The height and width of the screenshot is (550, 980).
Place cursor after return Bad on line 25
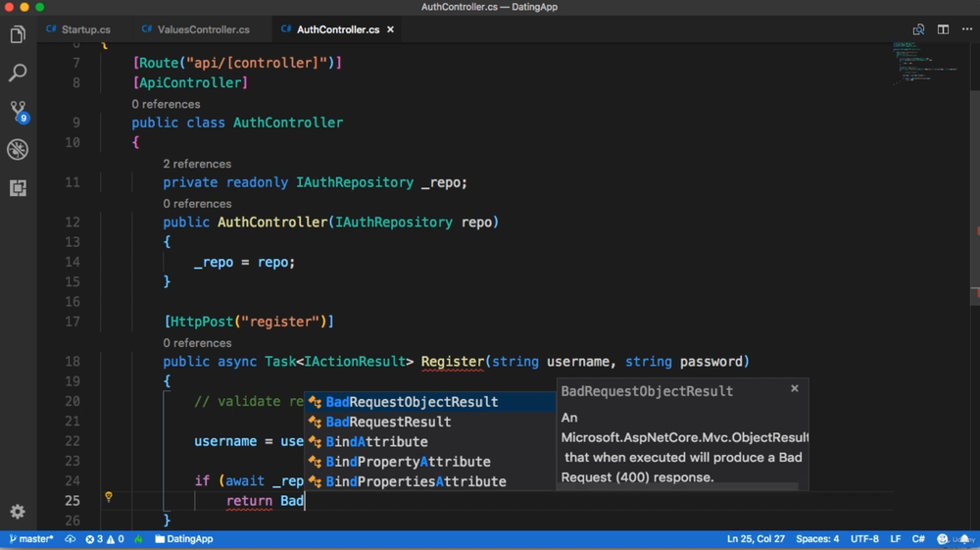305,501
